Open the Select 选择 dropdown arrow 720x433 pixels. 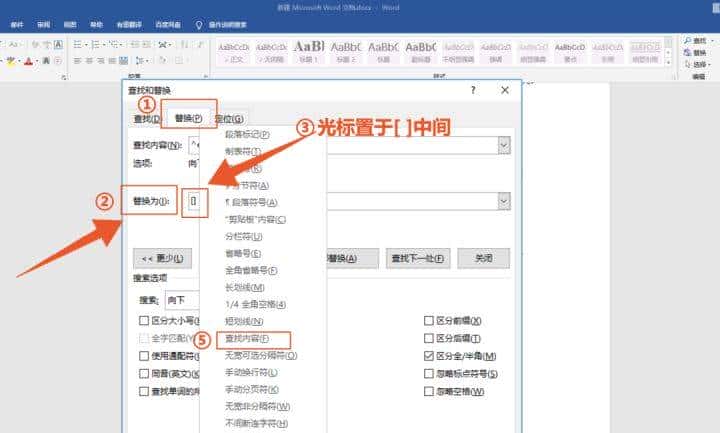point(710,65)
